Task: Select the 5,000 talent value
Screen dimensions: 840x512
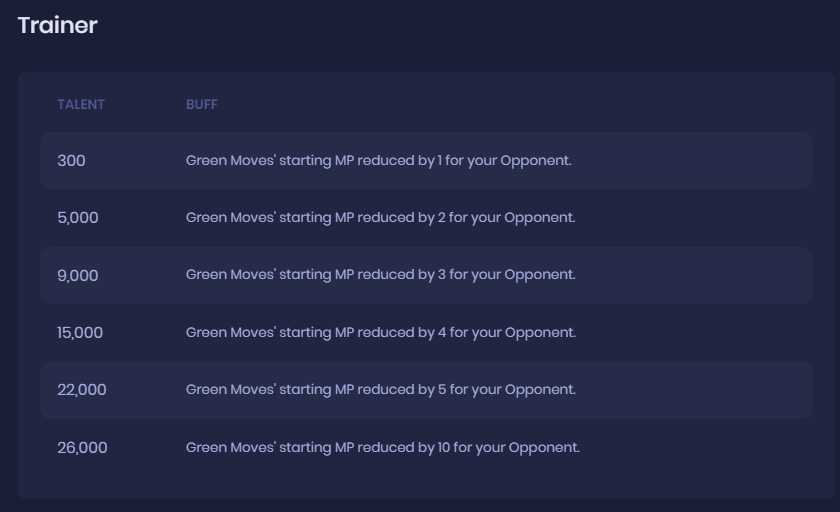Action: pos(78,218)
